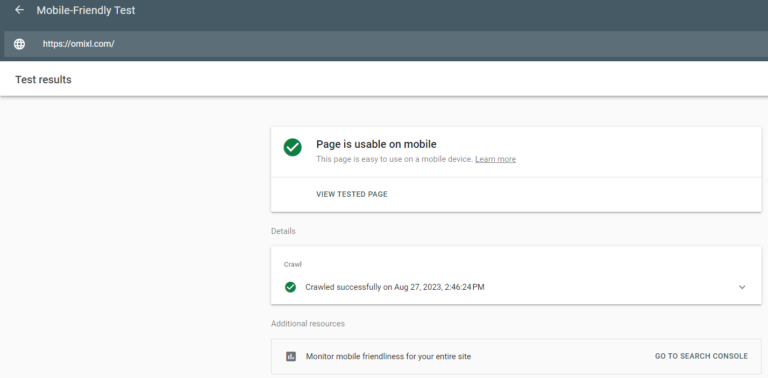This screenshot has height=378, width=768.
Task: Click the chart icon beside Monitor mobile friendliness
Action: pos(291,356)
